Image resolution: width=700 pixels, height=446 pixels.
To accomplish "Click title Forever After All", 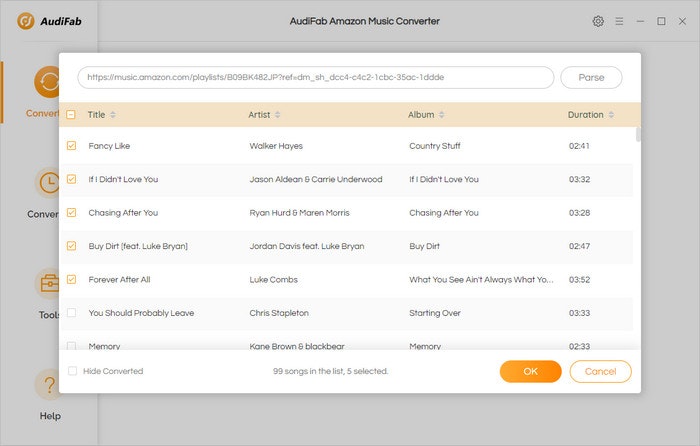I will pos(119,280).
